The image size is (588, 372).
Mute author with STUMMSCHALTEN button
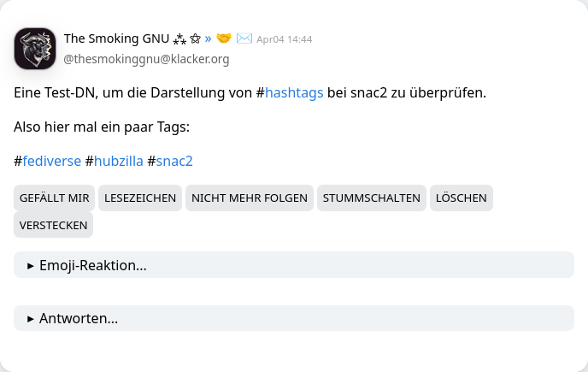371,198
